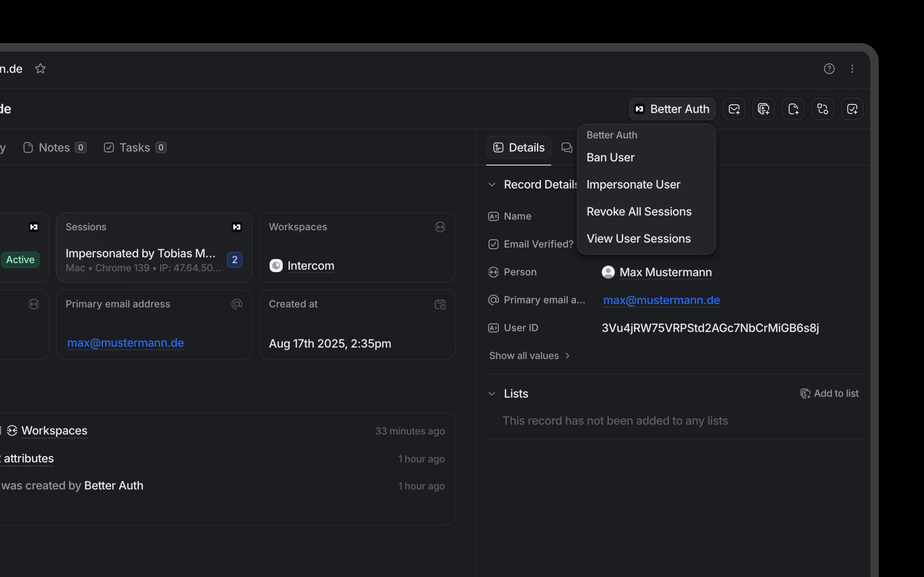
Task: Collapse the Record Details section
Action: [492, 185]
